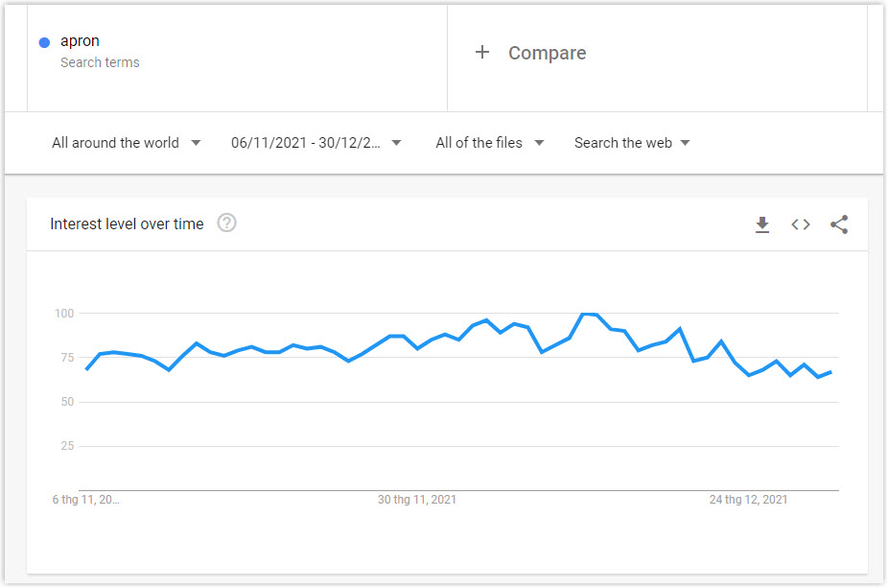
Task: Expand the All around the world dropdown
Action: (126, 143)
